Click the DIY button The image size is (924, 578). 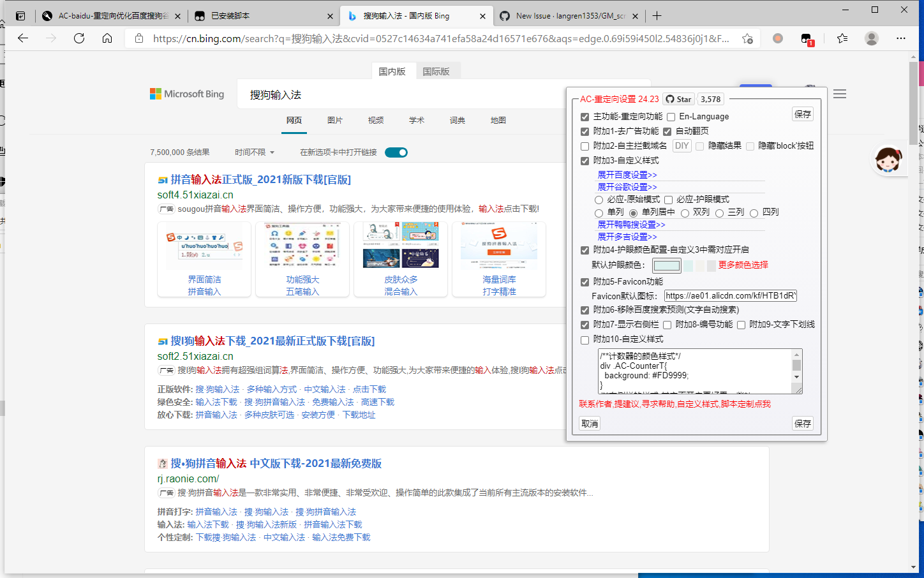[x=682, y=145]
